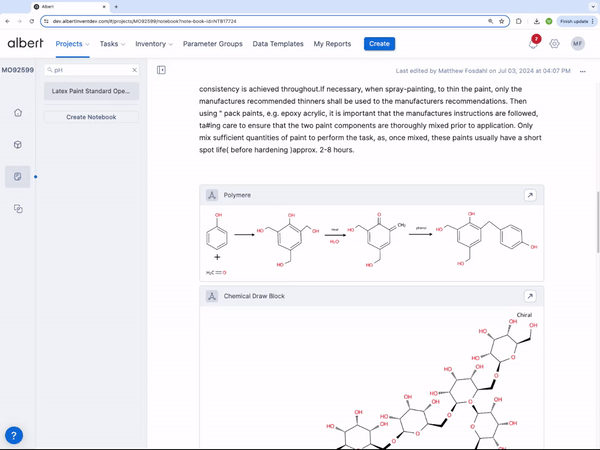This screenshot has height=450, width=600.
Task: Click the MO92599 project label
Action: click(18, 70)
